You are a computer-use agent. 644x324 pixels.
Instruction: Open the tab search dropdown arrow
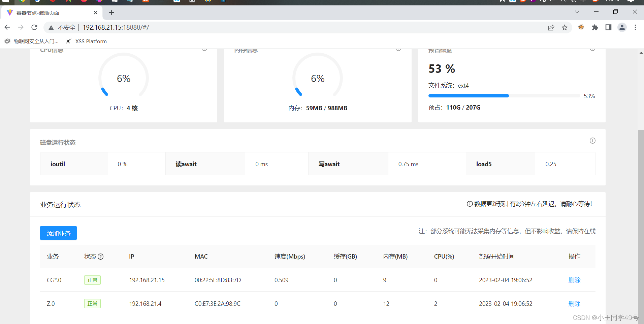(577, 12)
